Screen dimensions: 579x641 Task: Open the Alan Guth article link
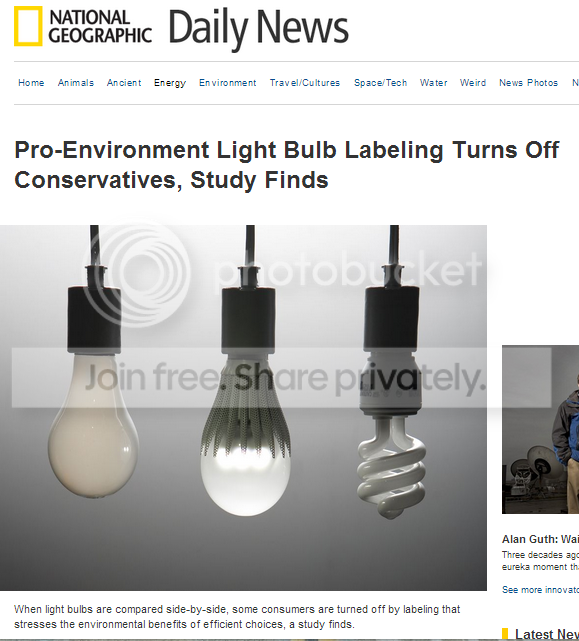[541, 539]
